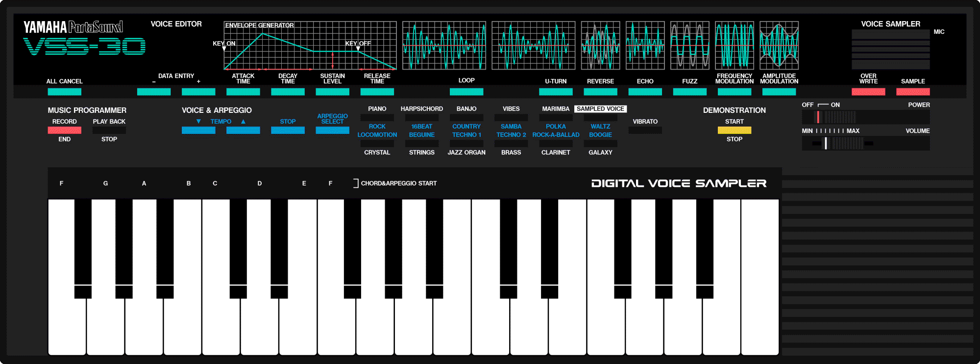980x364 pixels.
Task: Toggle the LOOP effect button
Action: [x=466, y=92]
